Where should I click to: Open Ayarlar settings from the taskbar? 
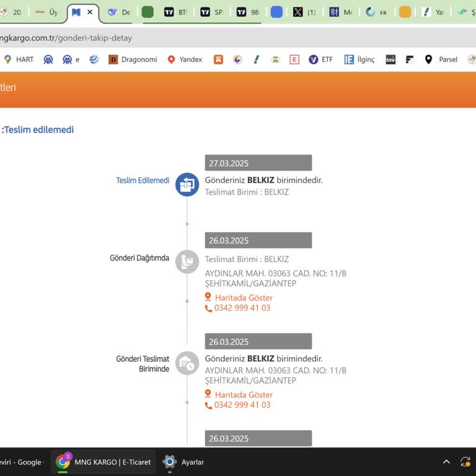click(x=183, y=462)
